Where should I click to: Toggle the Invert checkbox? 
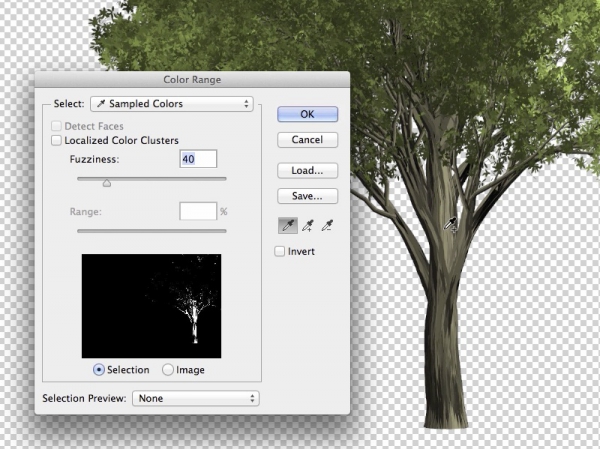tap(280, 252)
